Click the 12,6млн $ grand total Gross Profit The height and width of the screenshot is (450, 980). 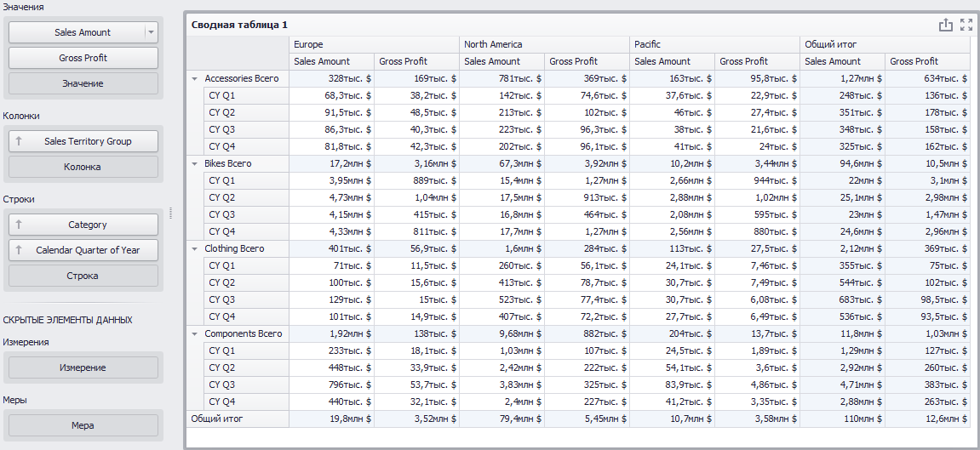pos(928,419)
